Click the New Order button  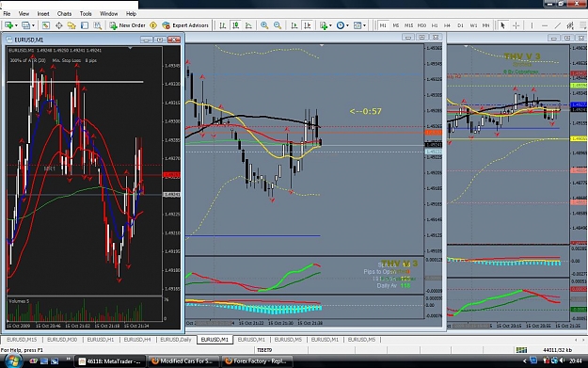[x=128, y=25]
